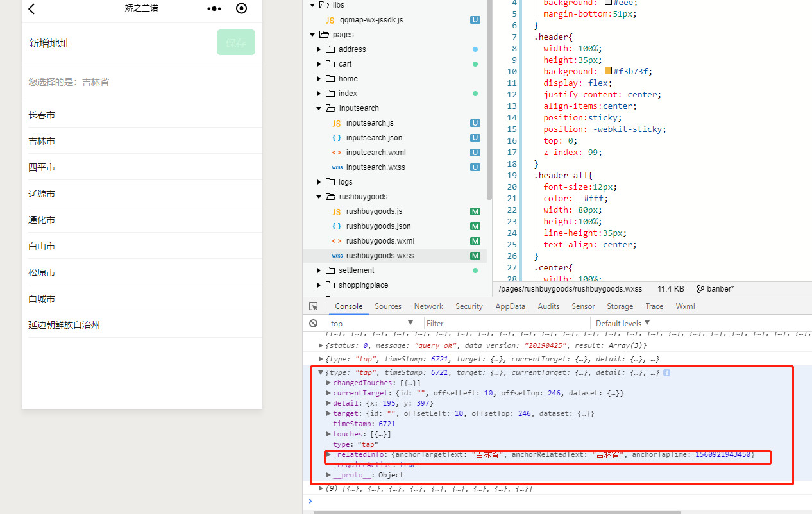Open the mini program three-dot menu

[x=215, y=9]
